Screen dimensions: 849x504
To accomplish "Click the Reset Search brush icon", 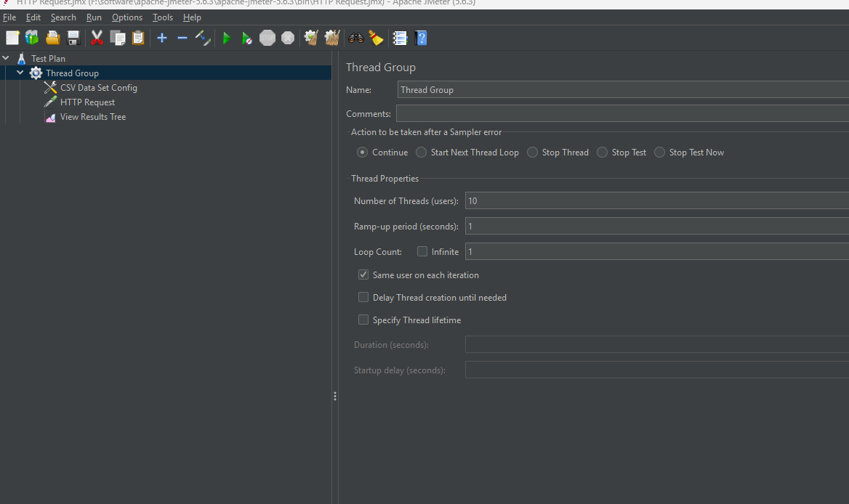I will [x=376, y=38].
